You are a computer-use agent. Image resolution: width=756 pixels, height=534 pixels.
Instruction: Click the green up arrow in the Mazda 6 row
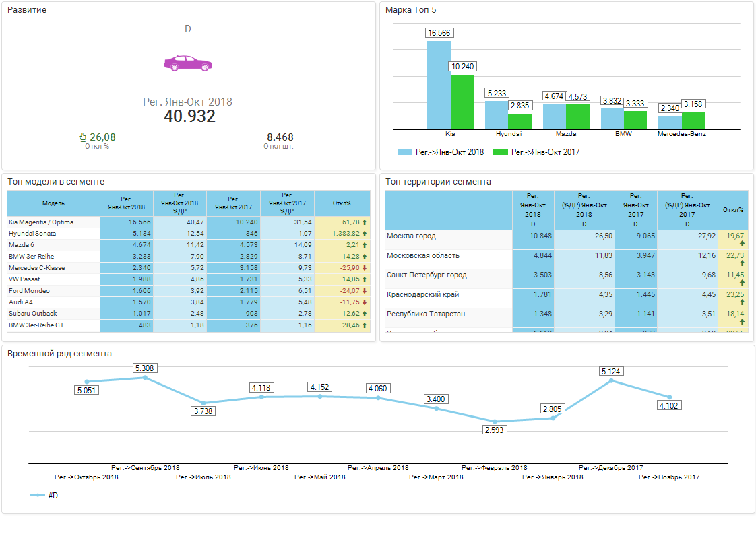click(365, 245)
